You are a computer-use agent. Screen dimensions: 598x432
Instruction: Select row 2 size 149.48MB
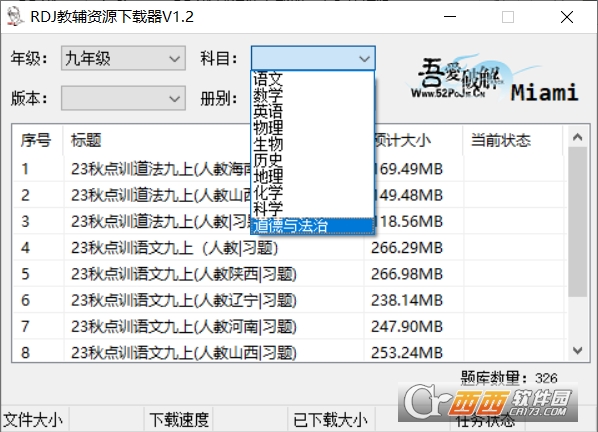tap(408, 195)
